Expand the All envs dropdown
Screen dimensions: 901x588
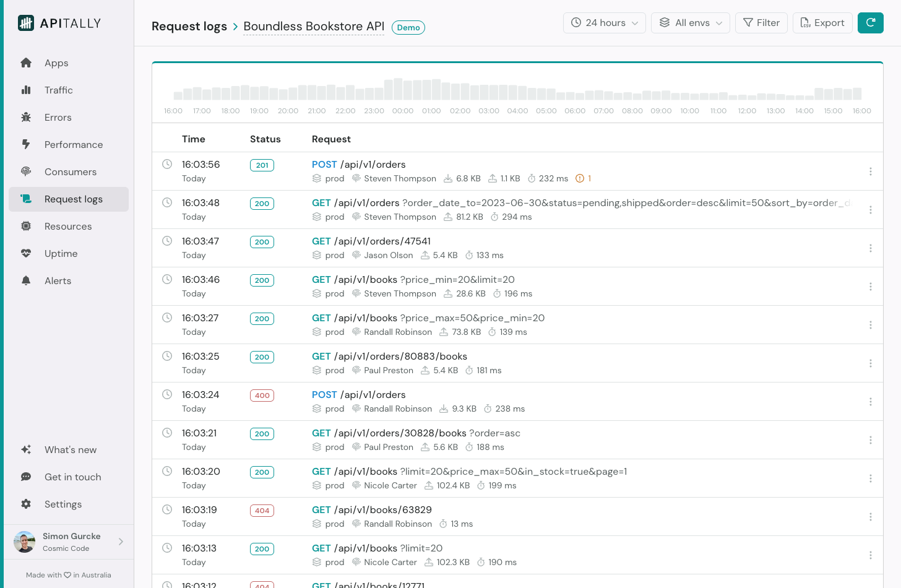690,23
